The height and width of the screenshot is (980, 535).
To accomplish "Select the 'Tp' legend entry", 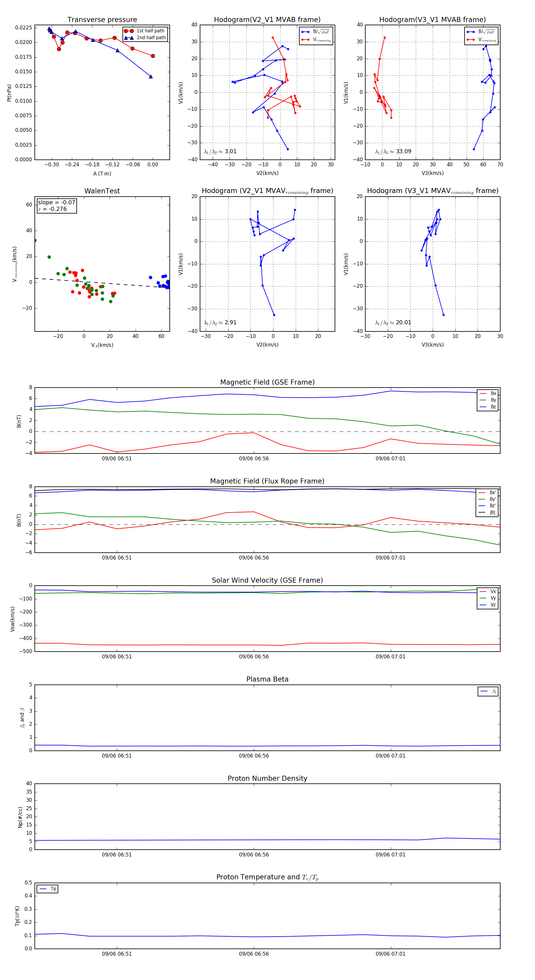I will pyautogui.click(x=48, y=889).
